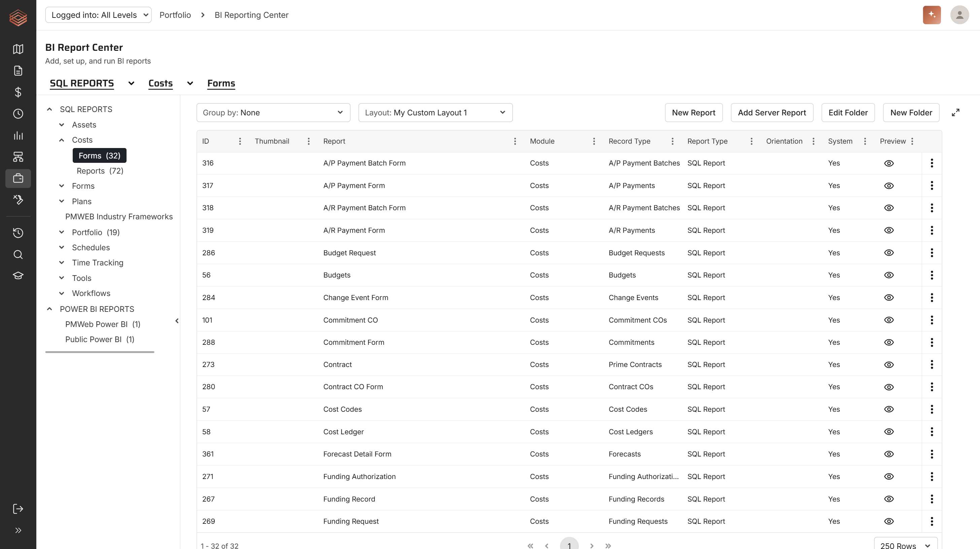Open ID column options menu

tap(240, 141)
